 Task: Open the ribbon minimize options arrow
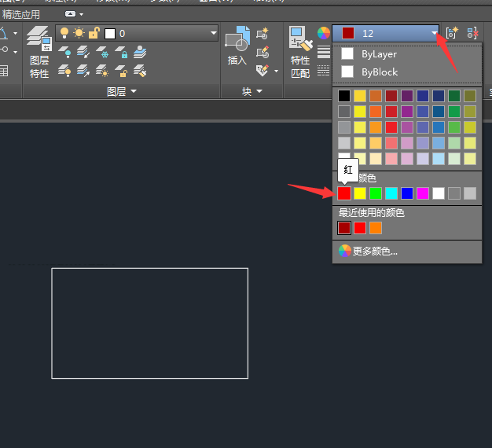pyautogui.click(x=82, y=14)
